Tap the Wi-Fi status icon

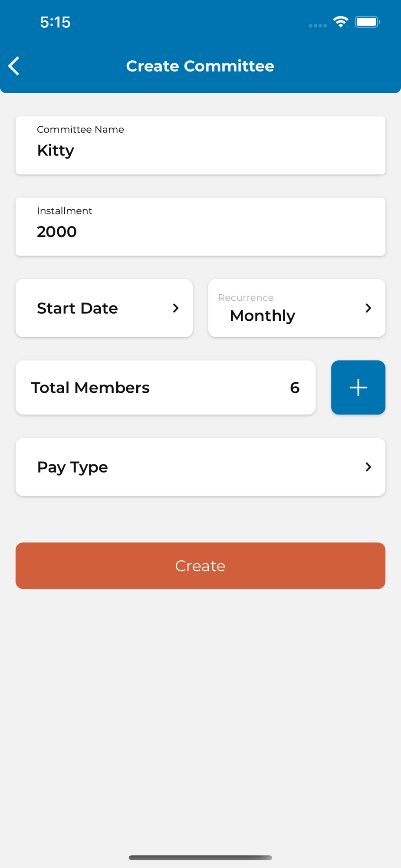pos(341,22)
